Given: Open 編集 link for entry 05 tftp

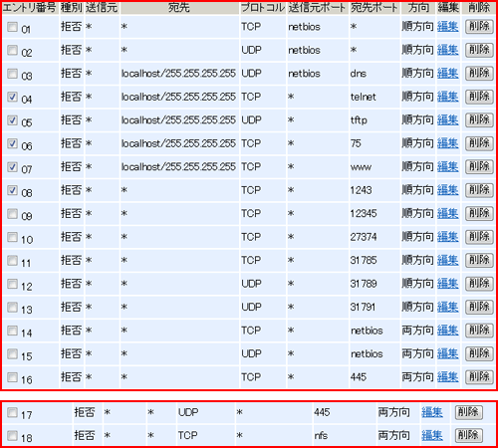Looking at the screenshot, I should pos(447,120).
